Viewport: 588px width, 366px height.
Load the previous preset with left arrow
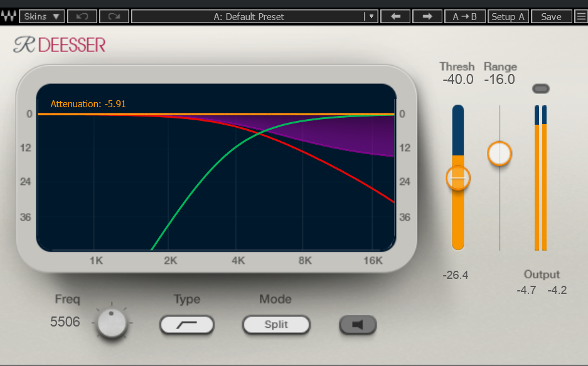coord(395,16)
